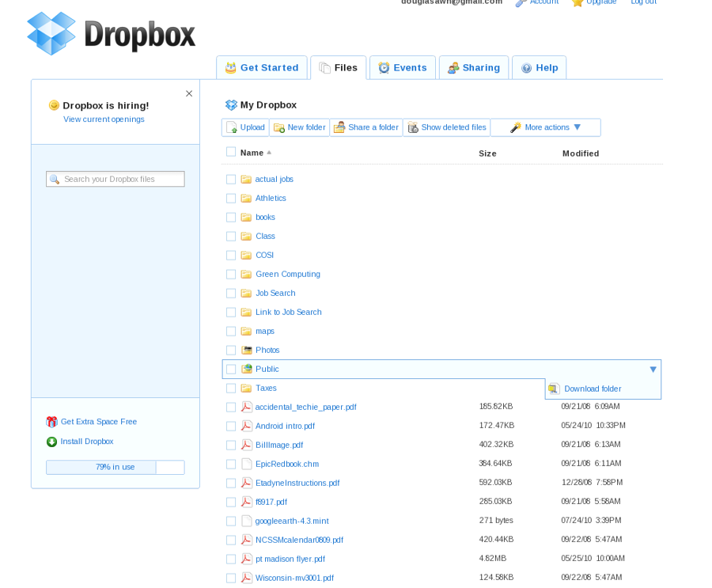The height and width of the screenshot is (588, 712).
Task: Click the 79% in use storage bar
Action: pyautogui.click(x=116, y=467)
